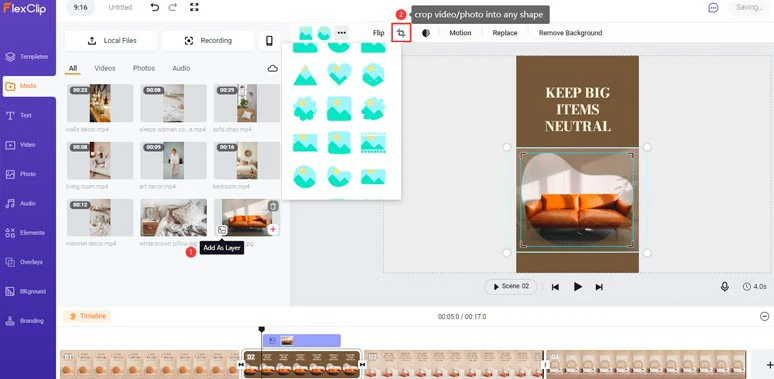Click the Remove Background button
This screenshot has height=379, width=774.
[x=570, y=33]
